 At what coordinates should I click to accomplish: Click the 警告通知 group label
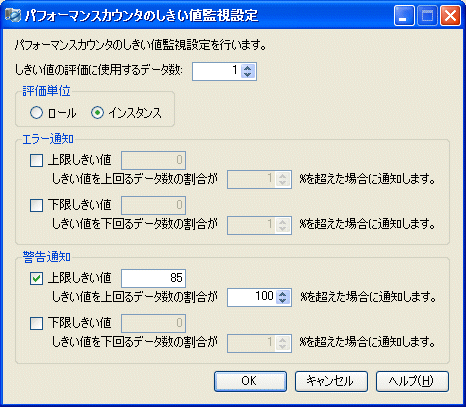46,257
